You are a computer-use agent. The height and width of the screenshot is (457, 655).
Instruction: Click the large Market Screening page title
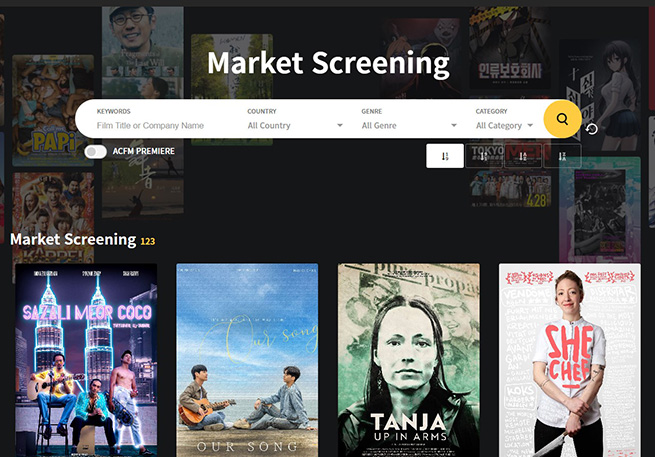(x=328, y=63)
